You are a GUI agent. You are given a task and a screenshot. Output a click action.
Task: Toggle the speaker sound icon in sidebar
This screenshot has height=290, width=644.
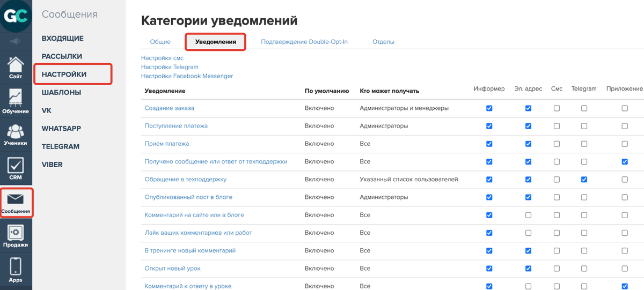point(16,41)
